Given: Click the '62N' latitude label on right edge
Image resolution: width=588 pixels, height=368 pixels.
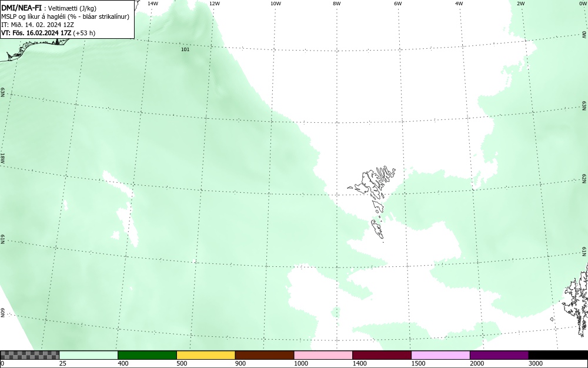Looking at the screenshot, I should click(x=584, y=178).
